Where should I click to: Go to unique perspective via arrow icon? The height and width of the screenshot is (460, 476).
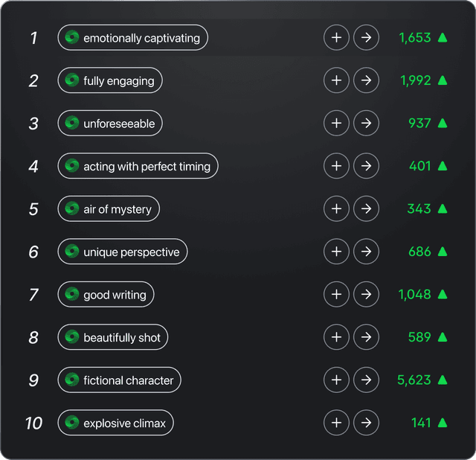tap(366, 252)
